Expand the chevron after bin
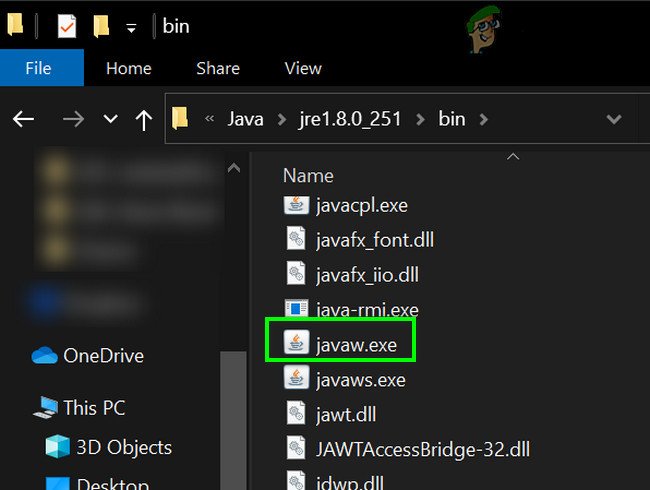 coord(483,120)
